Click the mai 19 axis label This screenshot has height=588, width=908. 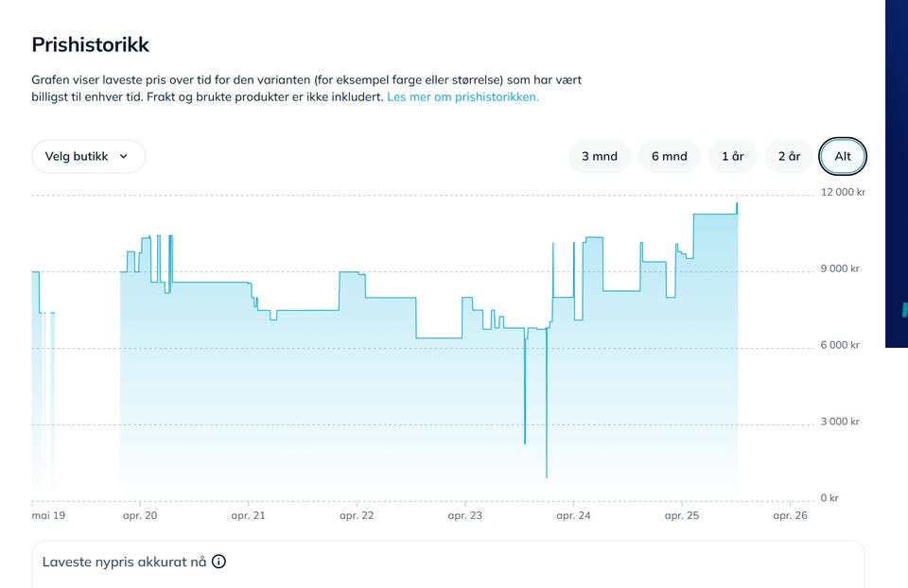(48, 515)
